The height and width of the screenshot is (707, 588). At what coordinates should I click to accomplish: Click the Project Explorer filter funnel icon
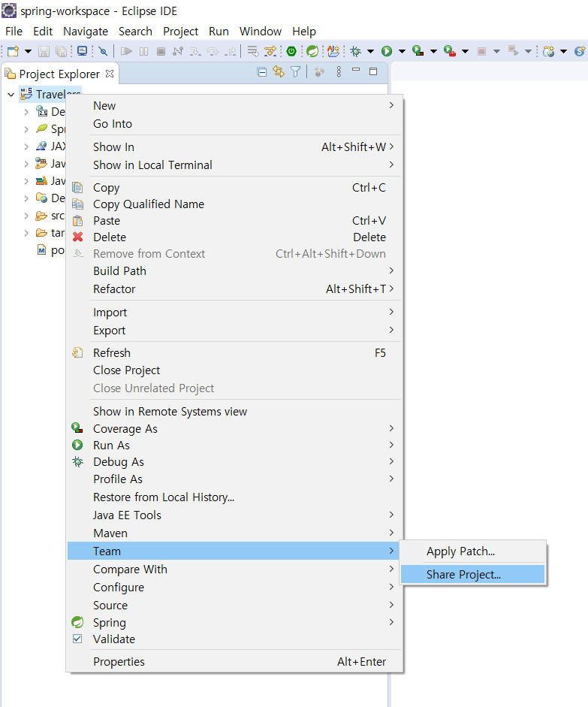coord(296,71)
